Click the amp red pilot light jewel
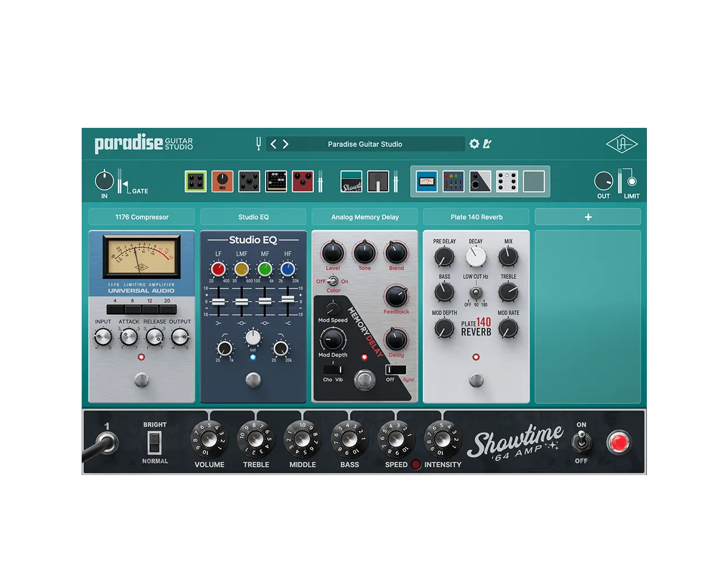Screen dimensions: 728x572 [618, 442]
